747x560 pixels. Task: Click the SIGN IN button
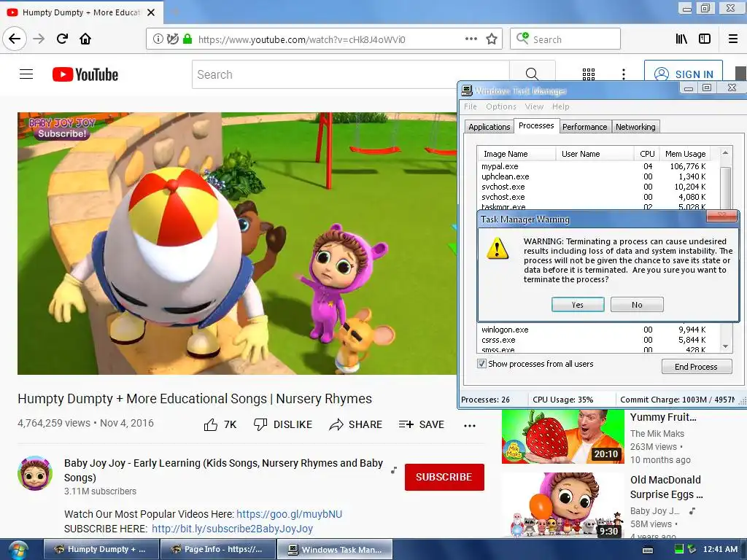point(684,74)
